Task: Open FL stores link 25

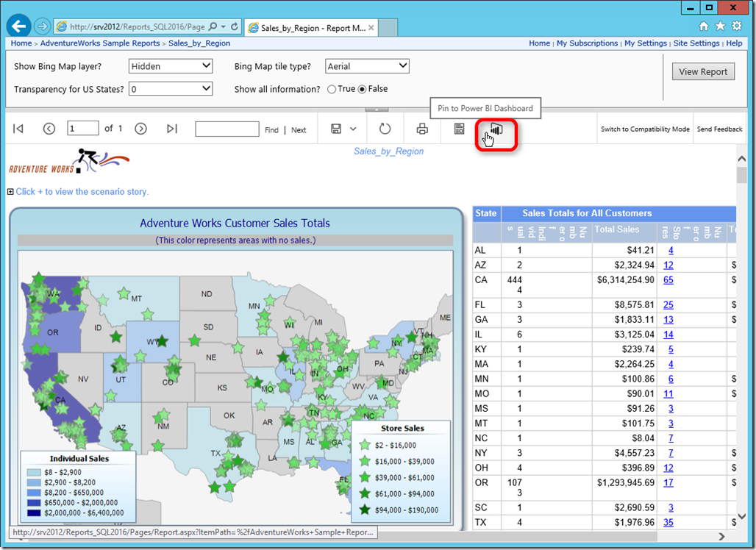Action: (668, 305)
